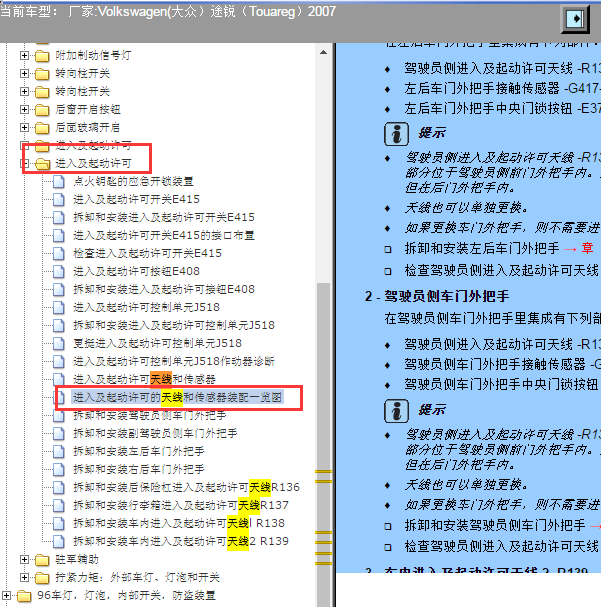The image size is (601, 607).
Task: Click the opened 进入及起动许可 folder icon
Action: click(x=42, y=164)
